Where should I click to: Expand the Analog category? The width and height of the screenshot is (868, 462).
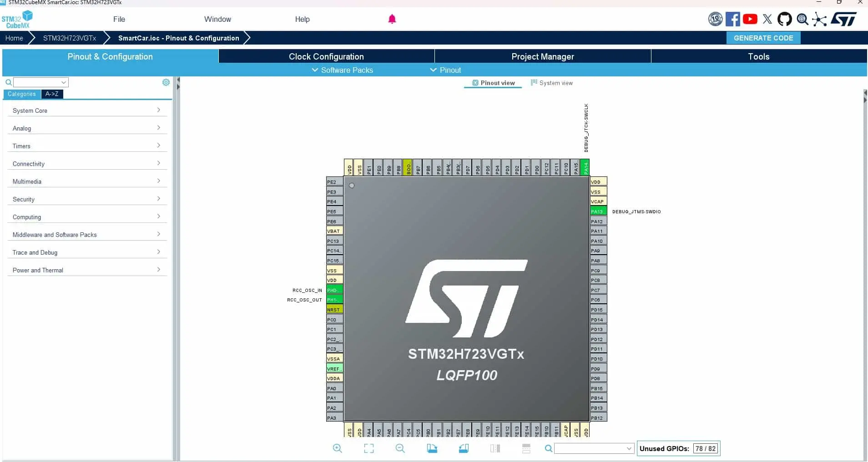pyautogui.click(x=87, y=128)
